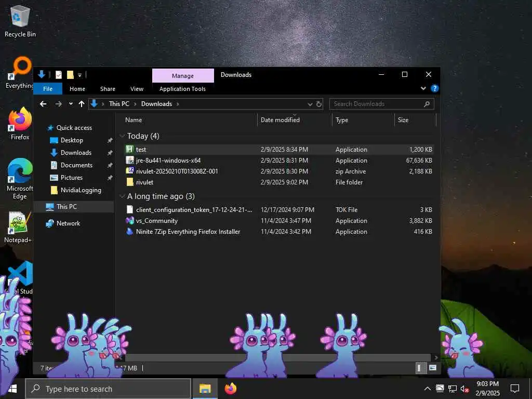Click the Properties icon in quick access toolbar
The width and height of the screenshot is (532, 399).
point(59,75)
